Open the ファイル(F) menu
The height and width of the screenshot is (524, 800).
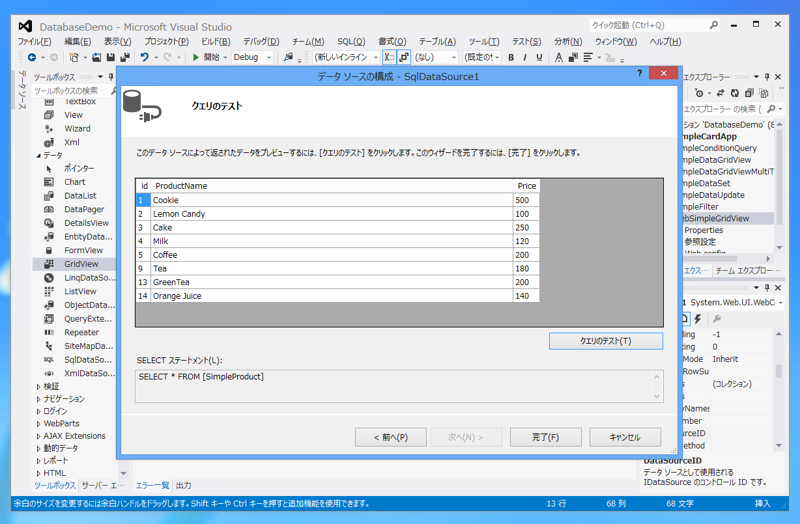coord(35,42)
